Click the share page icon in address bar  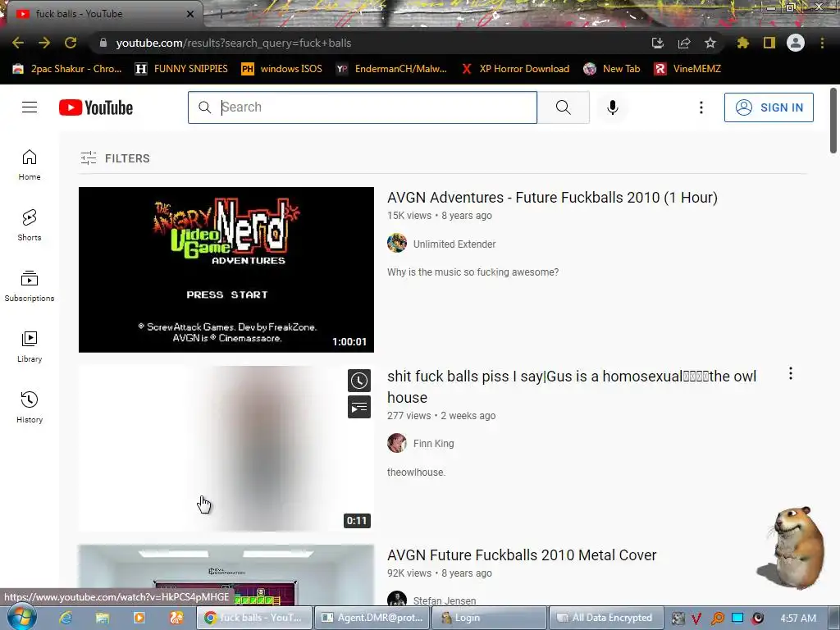(x=684, y=43)
